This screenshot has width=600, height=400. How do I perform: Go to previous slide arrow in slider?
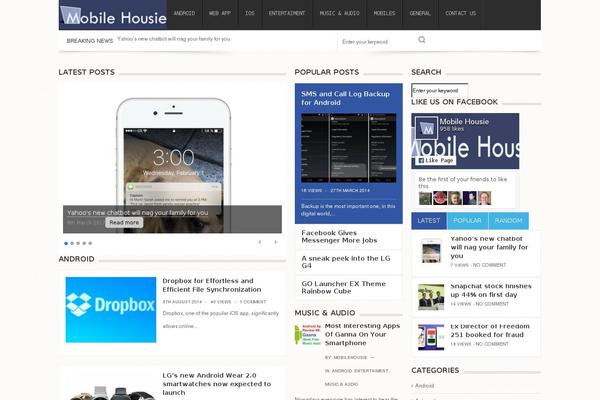(x=260, y=242)
